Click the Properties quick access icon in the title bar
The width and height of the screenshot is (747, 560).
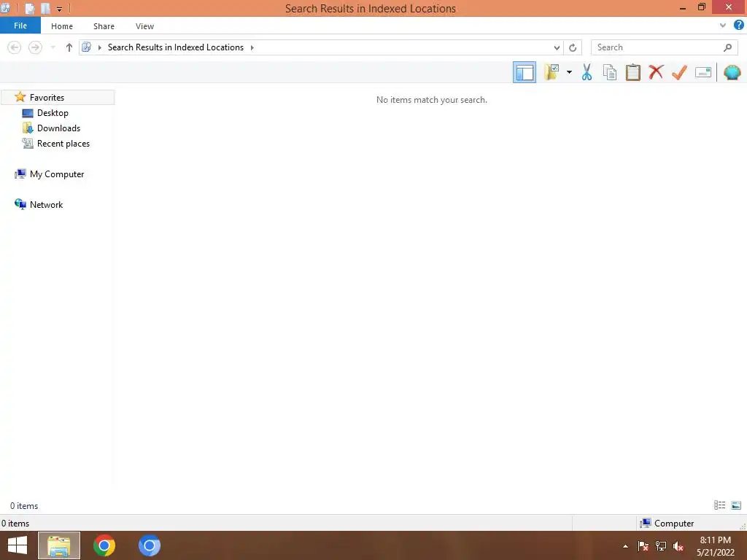tap(29, 8)
